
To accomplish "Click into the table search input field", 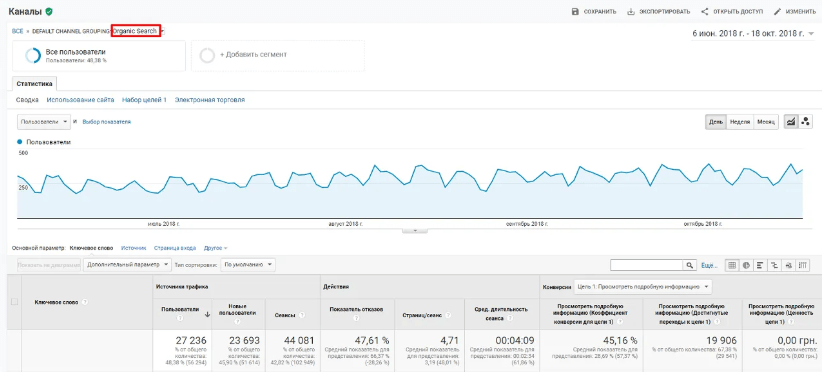I will tap(647, 265).
